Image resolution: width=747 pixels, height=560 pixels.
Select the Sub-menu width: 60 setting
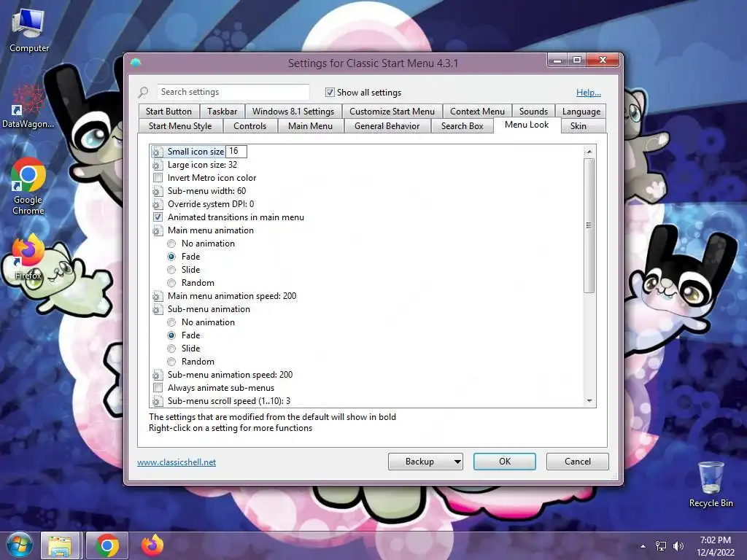coord(206,191)
